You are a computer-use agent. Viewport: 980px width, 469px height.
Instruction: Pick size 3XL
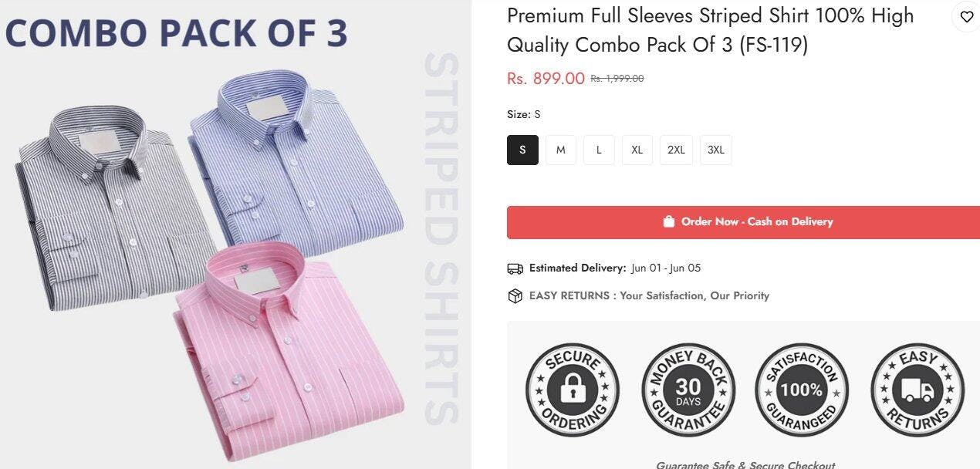716,150
